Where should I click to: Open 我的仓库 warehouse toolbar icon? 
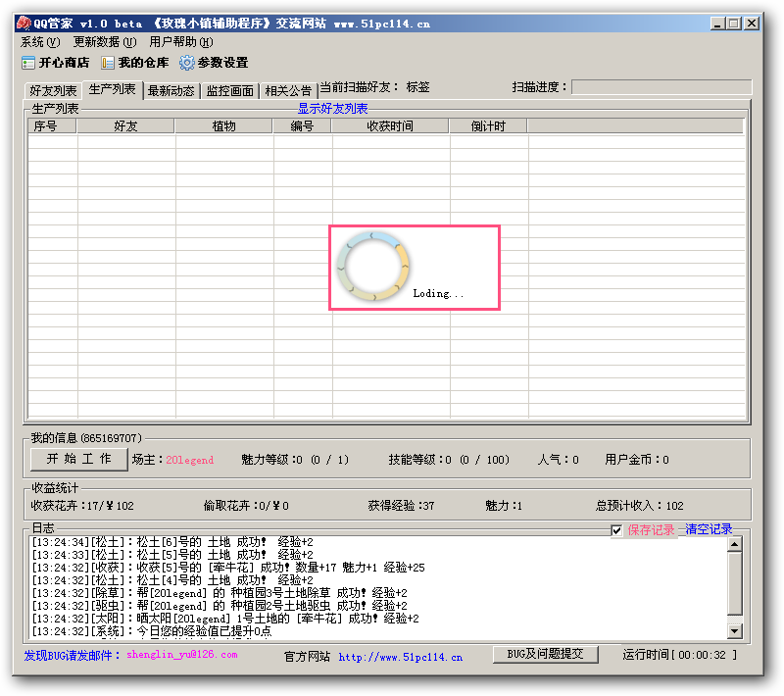click(x=135, y=63)
